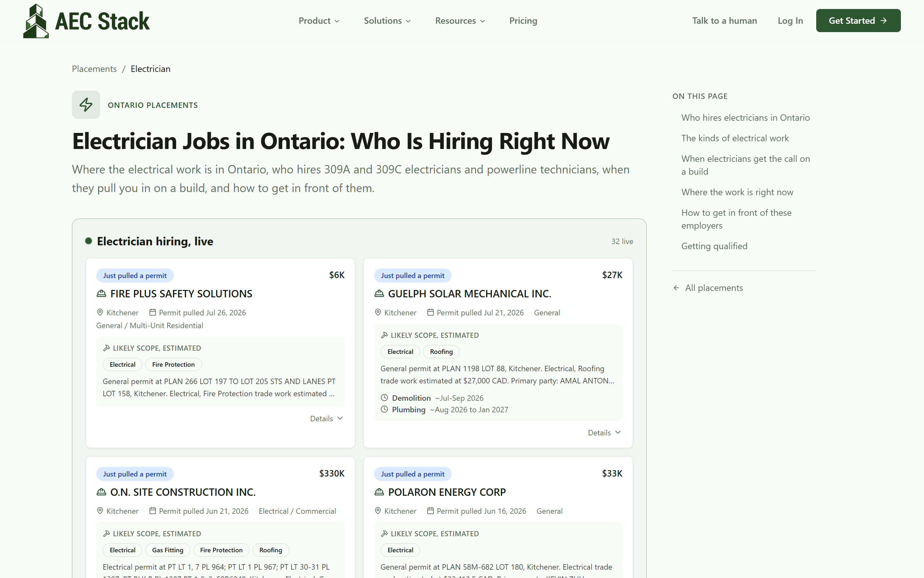
Task: Jump to When electricians get the call on a build
Action: click(745, 165)
